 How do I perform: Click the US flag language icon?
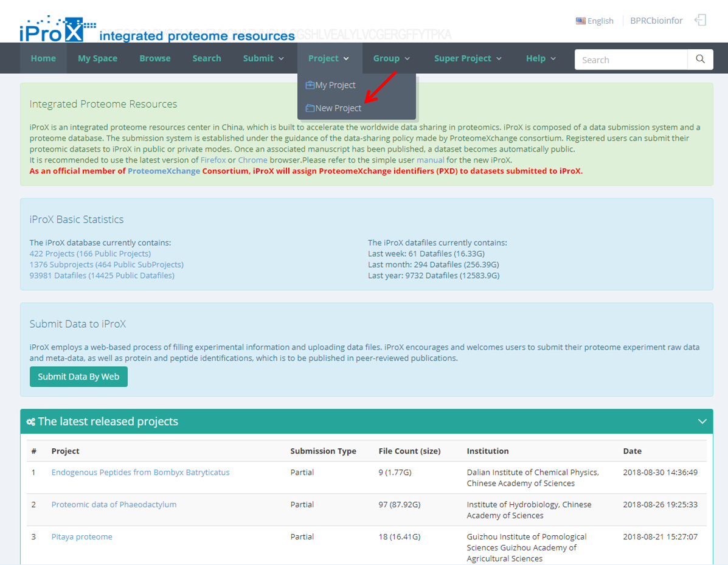point(580,21)
